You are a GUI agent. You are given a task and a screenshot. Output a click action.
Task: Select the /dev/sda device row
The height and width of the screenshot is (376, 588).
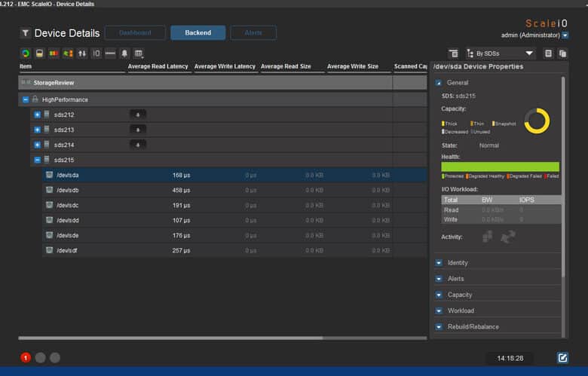click(x=234, y=175)
